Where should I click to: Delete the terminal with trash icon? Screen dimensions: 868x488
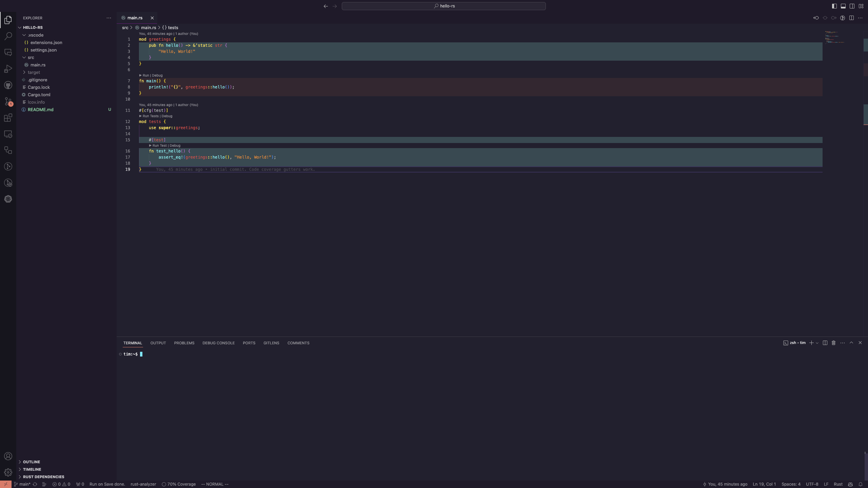point(833,343)
